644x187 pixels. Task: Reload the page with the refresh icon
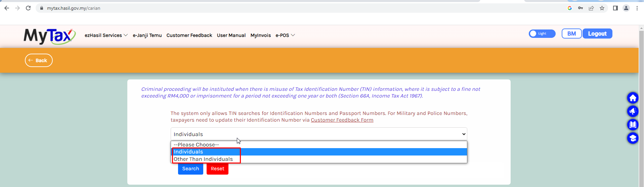pyautogui.click(x=28, y=8)
